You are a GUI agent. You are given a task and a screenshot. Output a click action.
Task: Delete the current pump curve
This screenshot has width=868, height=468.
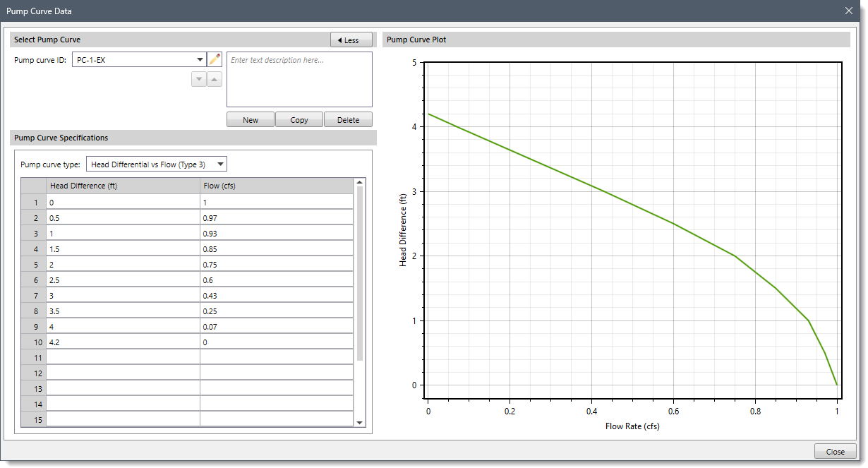[x=348, y=119]
